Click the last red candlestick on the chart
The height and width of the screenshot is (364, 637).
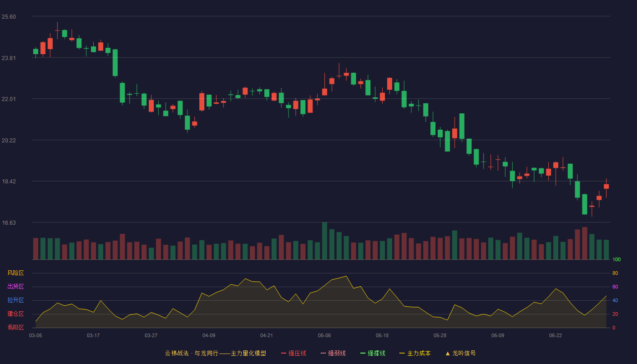click(x=606, y=187)
